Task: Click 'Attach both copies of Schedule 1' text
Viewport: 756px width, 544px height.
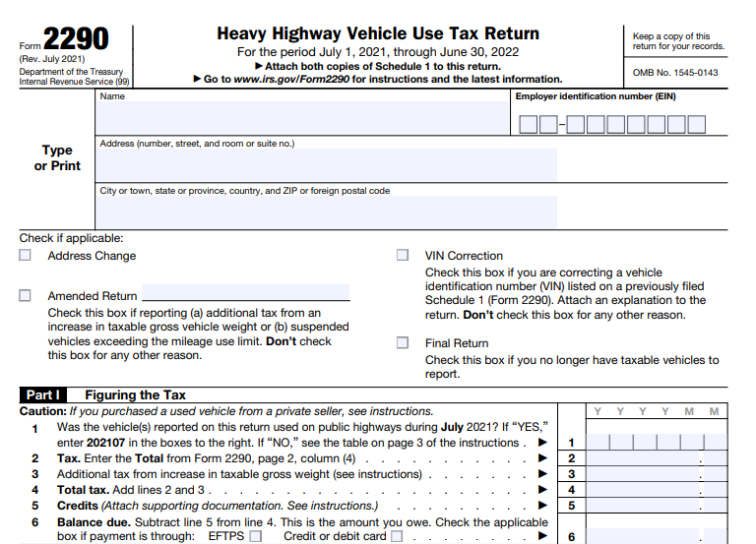Action: click(378, 67)
